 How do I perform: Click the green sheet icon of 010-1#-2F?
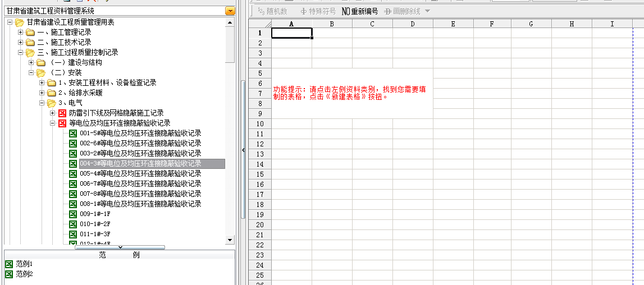pyautogui.click(x=73, y=224)
